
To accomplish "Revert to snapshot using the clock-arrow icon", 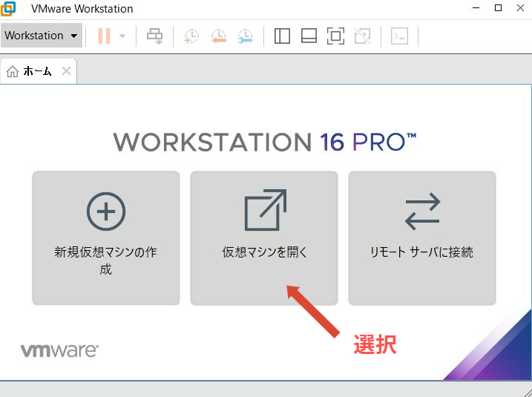I will (218, 36).
